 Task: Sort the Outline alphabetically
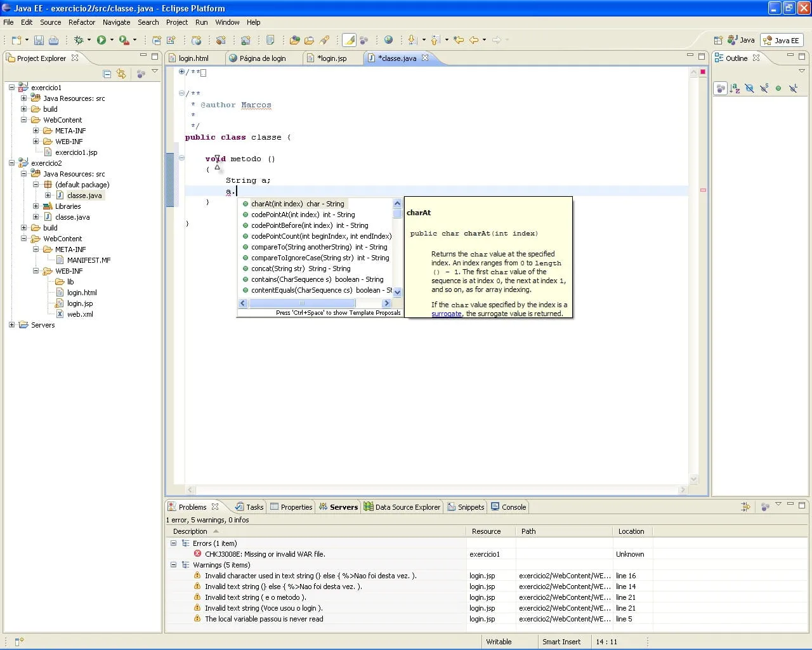pyautogui.click(x=735, y=89)
